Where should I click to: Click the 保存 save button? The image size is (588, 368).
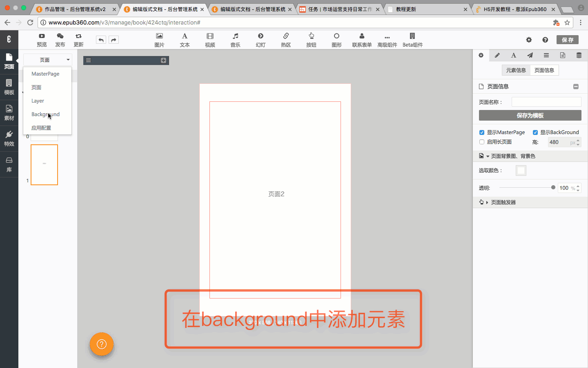tap(567, 40)
